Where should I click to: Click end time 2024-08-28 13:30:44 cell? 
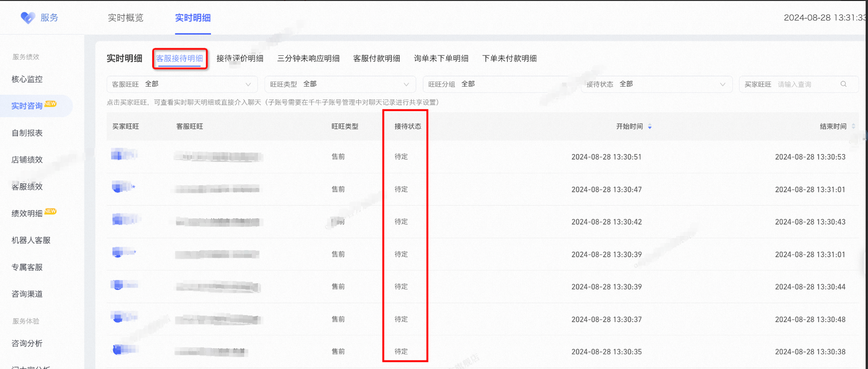tap(810, 287)
